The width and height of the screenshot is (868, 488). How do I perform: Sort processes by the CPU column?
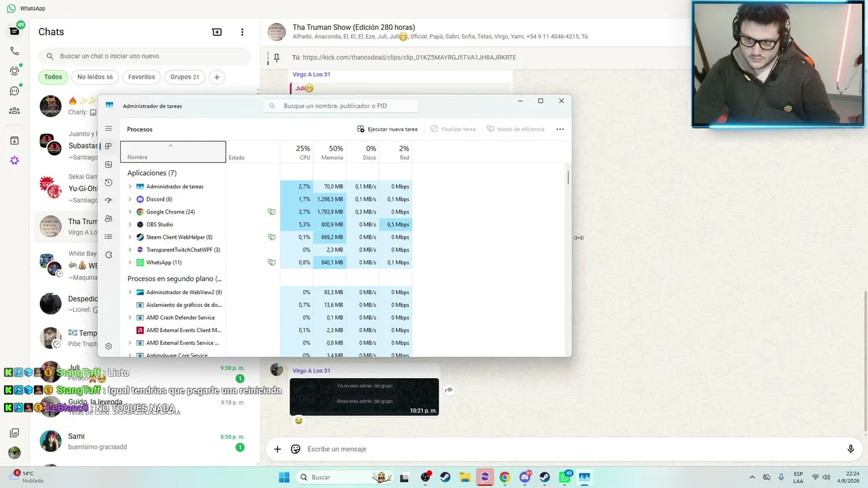(x=296, y=152)
